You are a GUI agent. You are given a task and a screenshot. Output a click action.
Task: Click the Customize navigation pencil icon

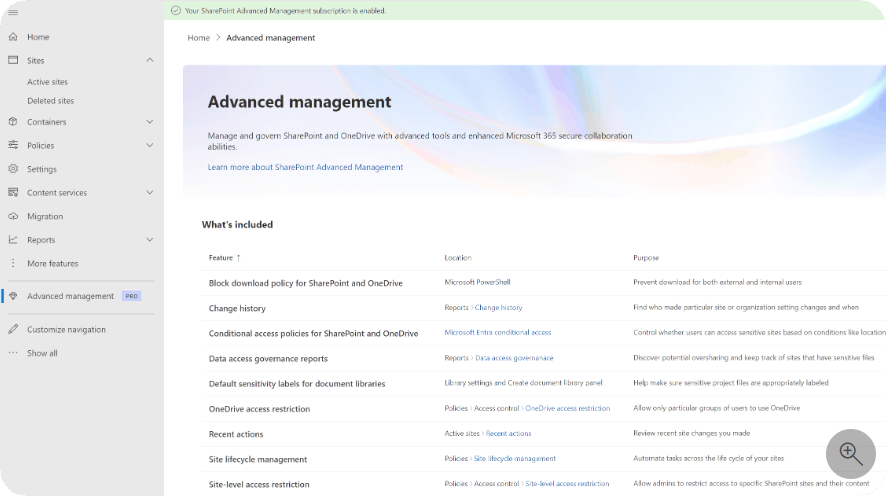click(x=13, y=329)
